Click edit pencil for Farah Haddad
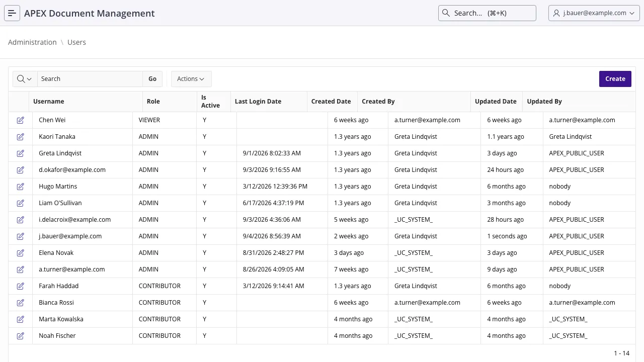This screenshot has width=644, height=362. pos(21,286)
